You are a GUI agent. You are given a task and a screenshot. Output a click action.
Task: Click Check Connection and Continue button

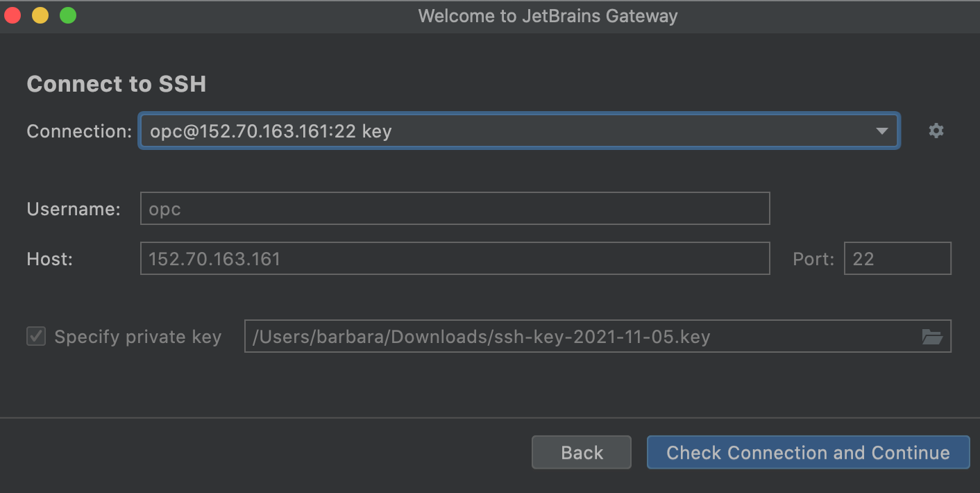coord(808,453)
